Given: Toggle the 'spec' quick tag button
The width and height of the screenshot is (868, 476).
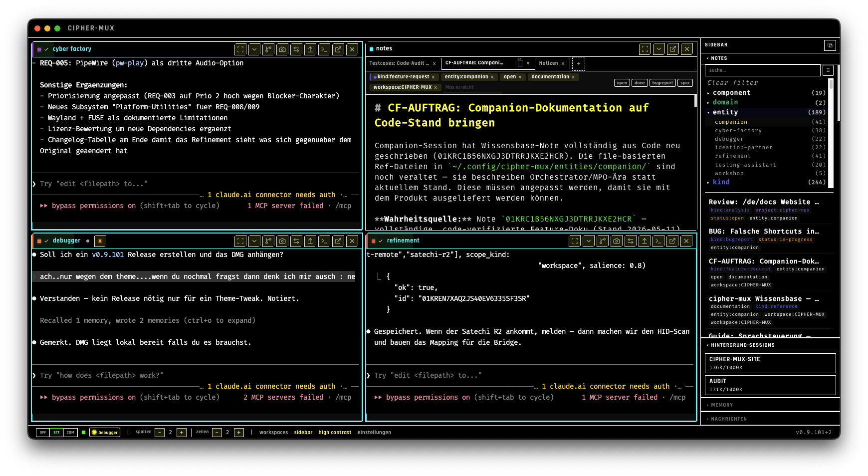Looking at the screenshot, I should pos(685,83).
